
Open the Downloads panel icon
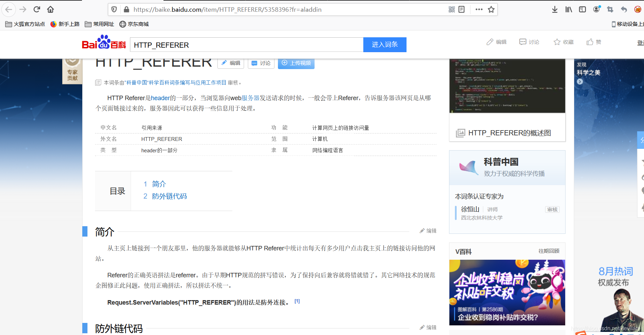(x=554, y=9)
